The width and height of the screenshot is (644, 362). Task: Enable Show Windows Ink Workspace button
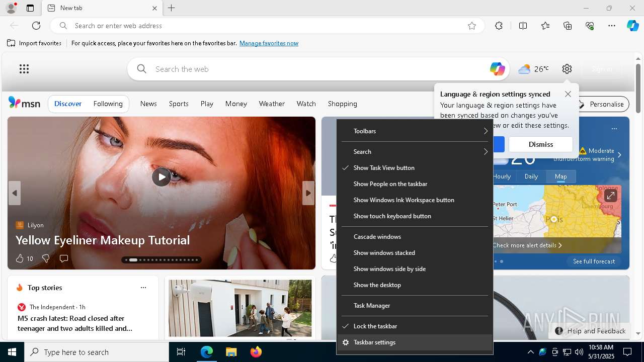point(415,200)
